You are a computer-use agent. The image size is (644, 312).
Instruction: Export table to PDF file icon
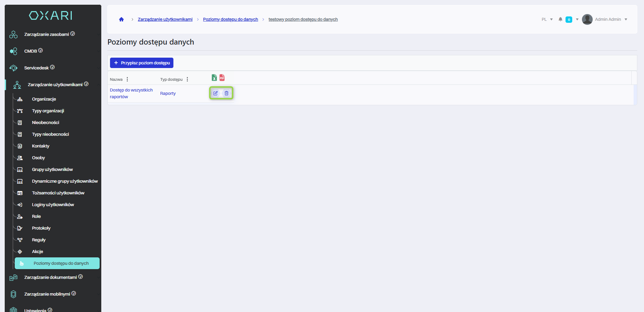click(x=222, y=78)
